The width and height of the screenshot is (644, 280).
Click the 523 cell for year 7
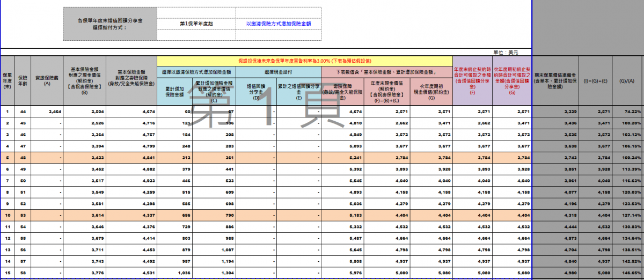[214, 181]
